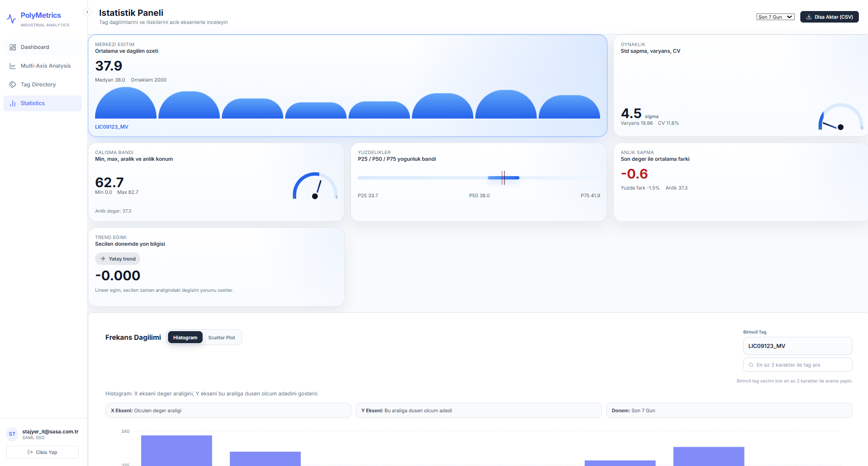This screenshot has width=868, height=466.
Task: Click the Birincil Tag LIC09123_MV field
Action: click(x=797, y=346)
